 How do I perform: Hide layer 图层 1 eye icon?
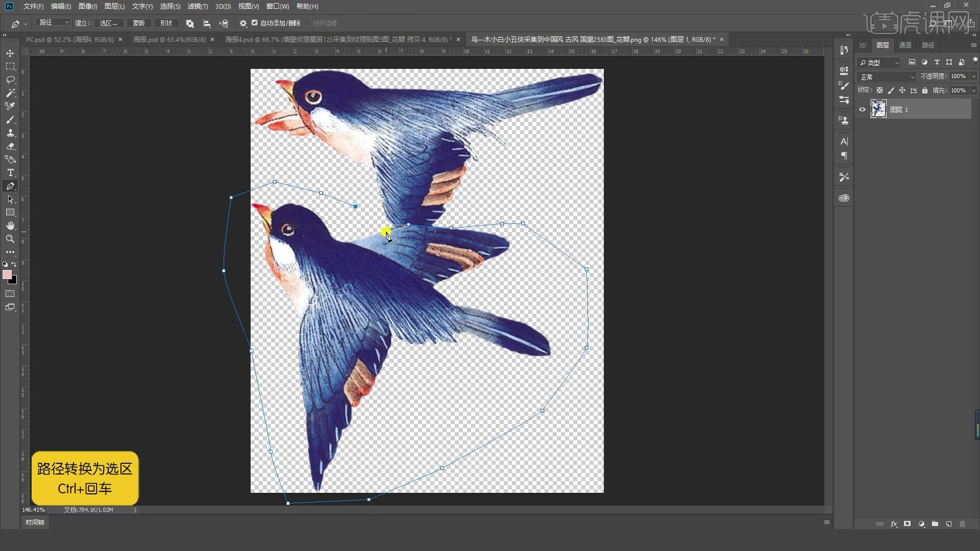point(863,109)
